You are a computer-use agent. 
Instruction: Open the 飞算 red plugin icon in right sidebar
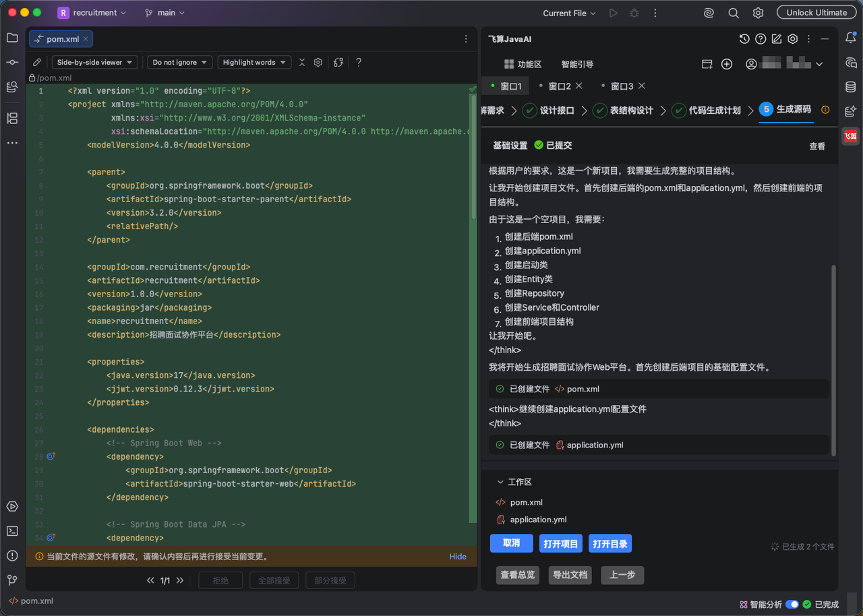pos(851,136)
